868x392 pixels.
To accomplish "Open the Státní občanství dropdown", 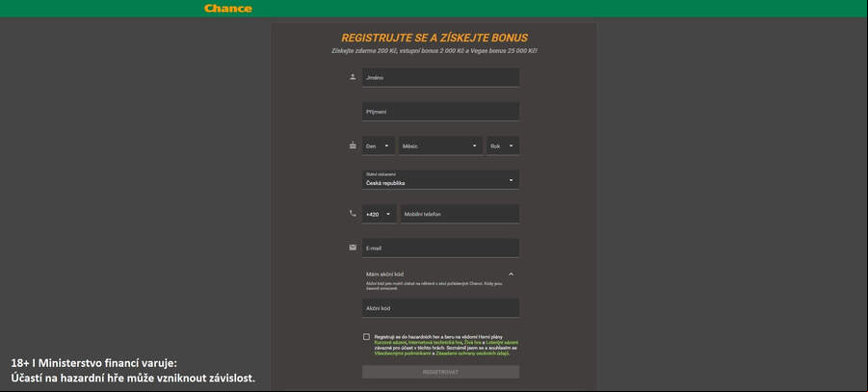I will coord(440,180).
